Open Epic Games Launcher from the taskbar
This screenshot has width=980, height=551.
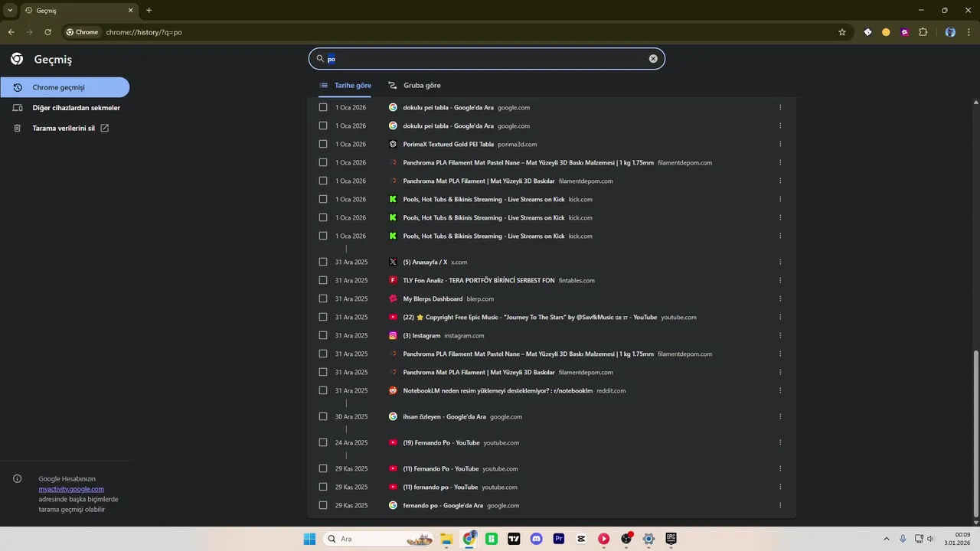click(x=671, y=539)
